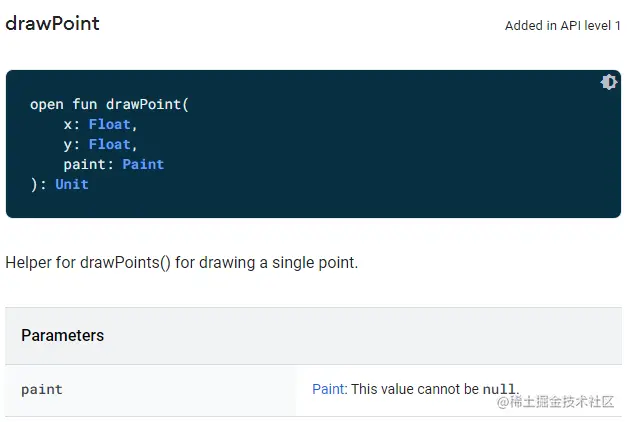Click the Float type link for y
627x422 pixels.
(112, 144)
